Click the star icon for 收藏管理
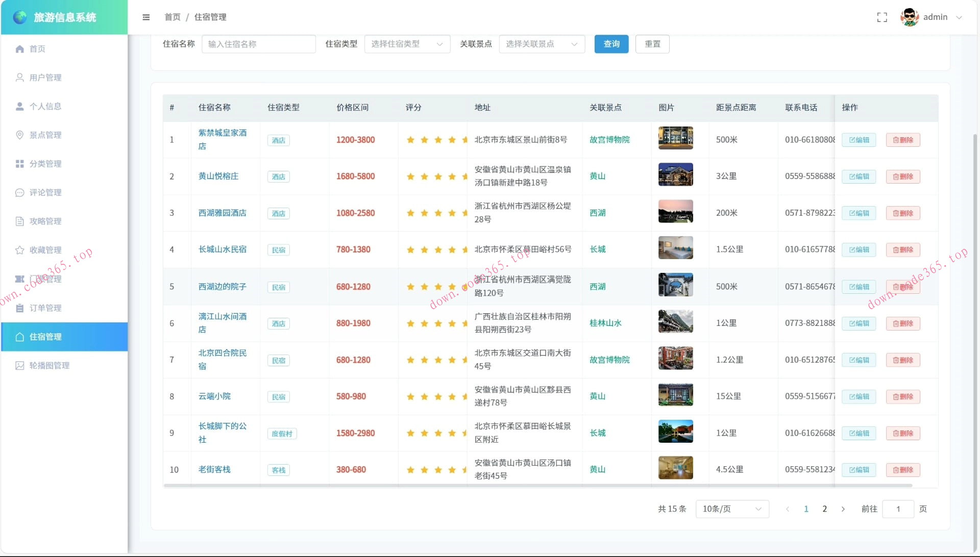The height and width of the screenshot is (557, 980). point(19,250)
